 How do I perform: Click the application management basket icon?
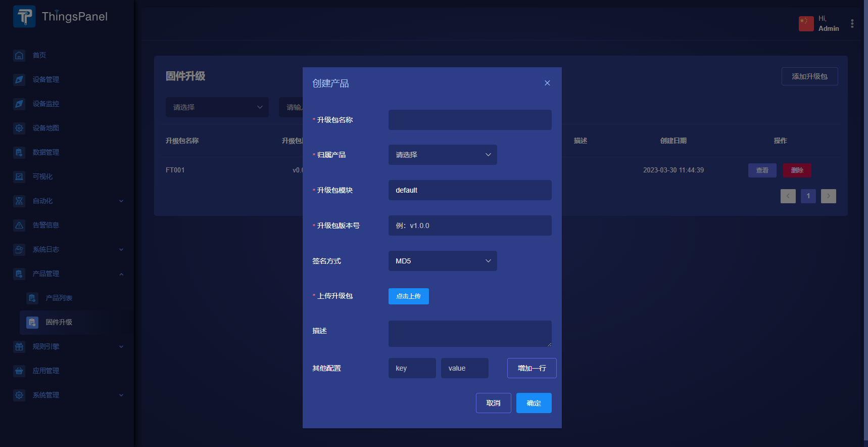pos(19,371)
